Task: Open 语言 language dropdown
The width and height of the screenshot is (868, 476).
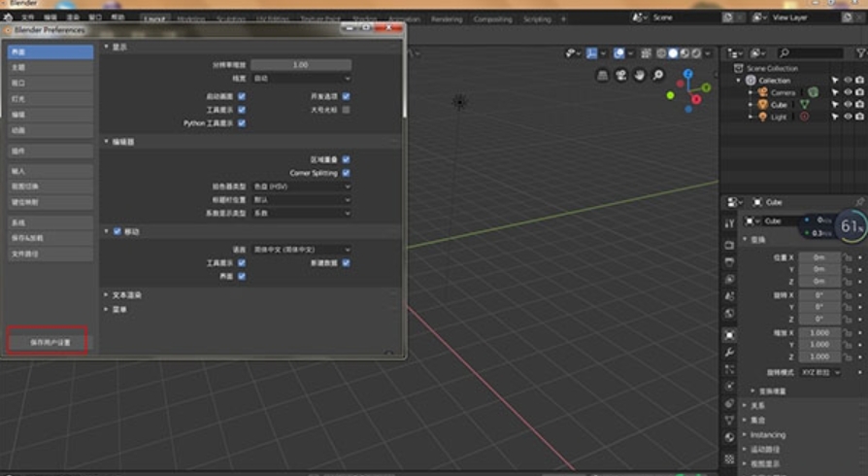Action: pos(301,250)
